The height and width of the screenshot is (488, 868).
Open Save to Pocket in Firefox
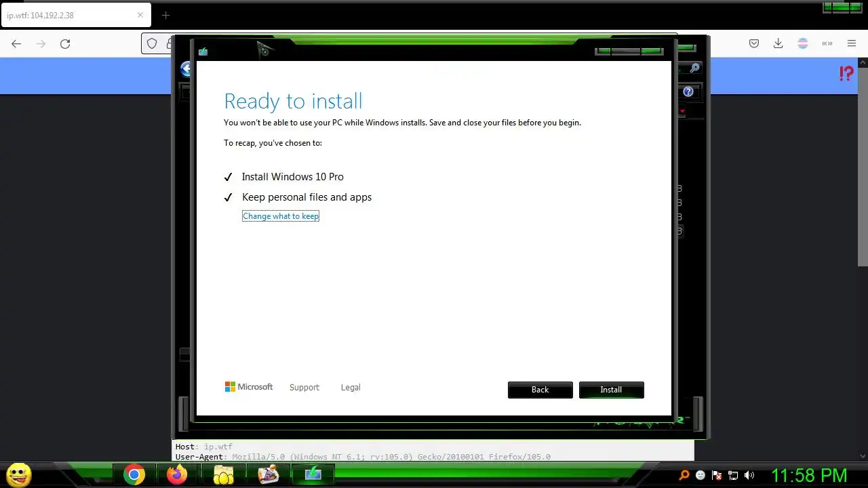tap(753, 43)
